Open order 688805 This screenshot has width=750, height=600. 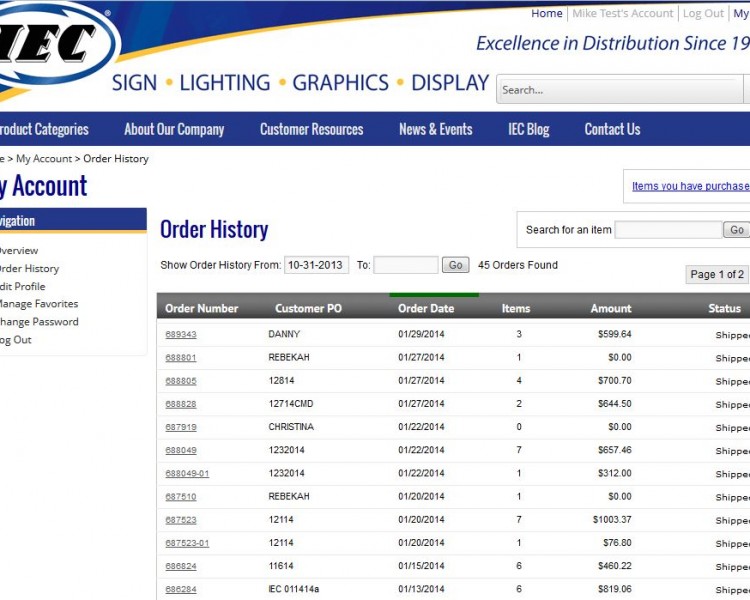point(181,381)
